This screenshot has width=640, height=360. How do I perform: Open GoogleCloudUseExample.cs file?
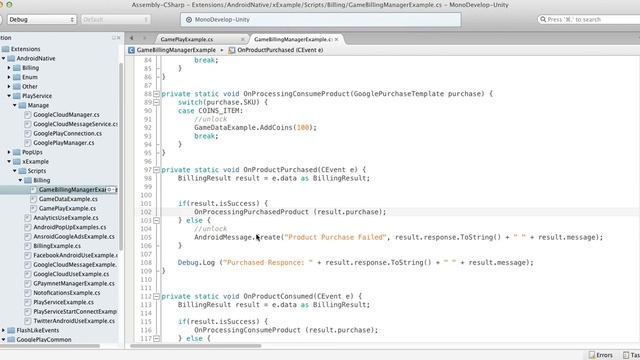[x=71, y=274]
